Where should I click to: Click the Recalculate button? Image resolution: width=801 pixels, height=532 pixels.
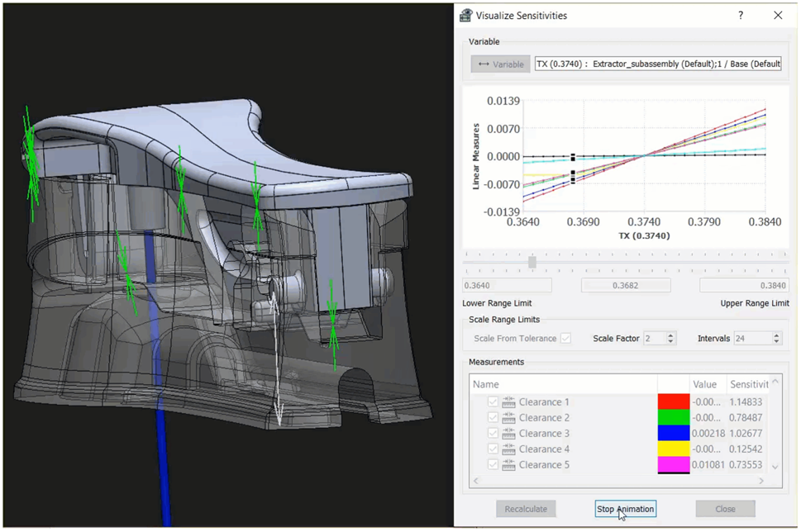526,509
